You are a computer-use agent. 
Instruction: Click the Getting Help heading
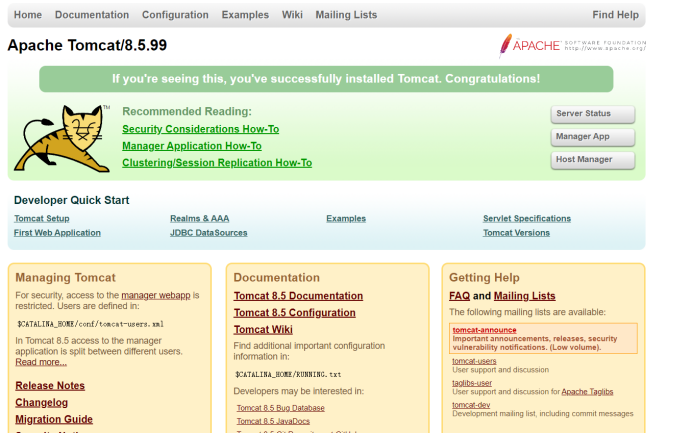[x=484, y=278]
